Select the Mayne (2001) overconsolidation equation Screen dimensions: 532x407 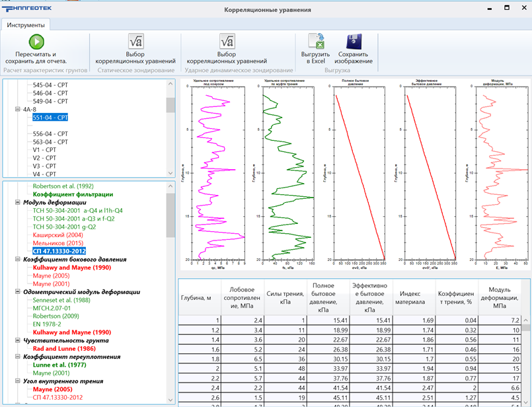[x=51, y=372]
